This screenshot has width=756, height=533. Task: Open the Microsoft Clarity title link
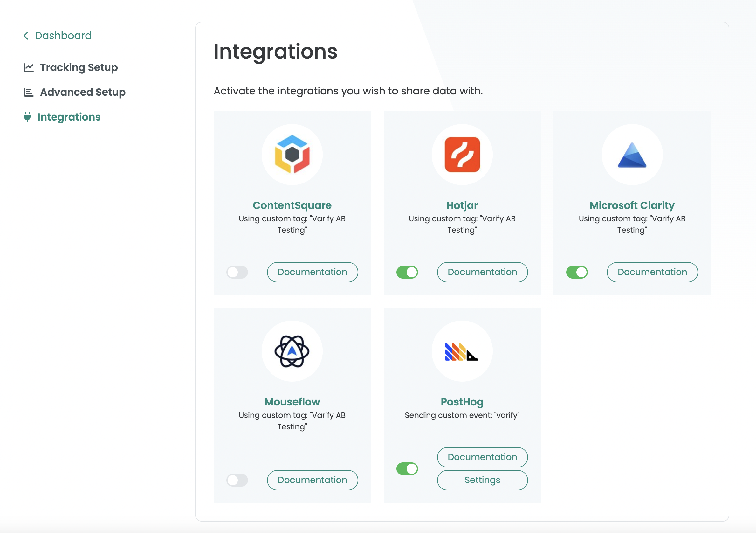point(631,205)
